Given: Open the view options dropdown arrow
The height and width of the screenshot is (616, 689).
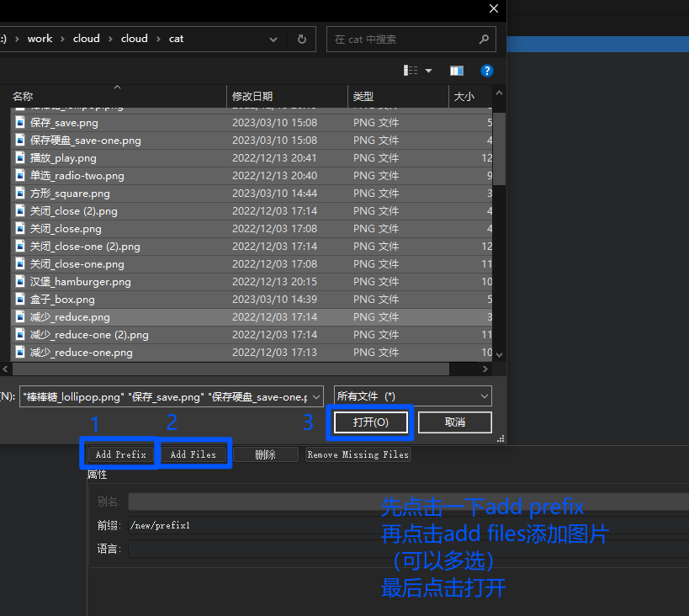Looking at the screenshot, I should click(x=428, y=71).
